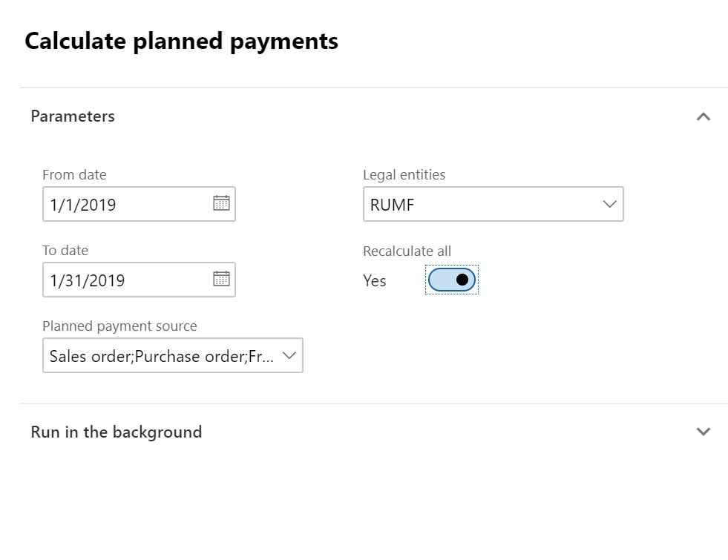Image resolution: width=728 pixels, height=560 pixels.
Task: Open the Legal entities dropdown arrow
Action: tap(609, 204)
